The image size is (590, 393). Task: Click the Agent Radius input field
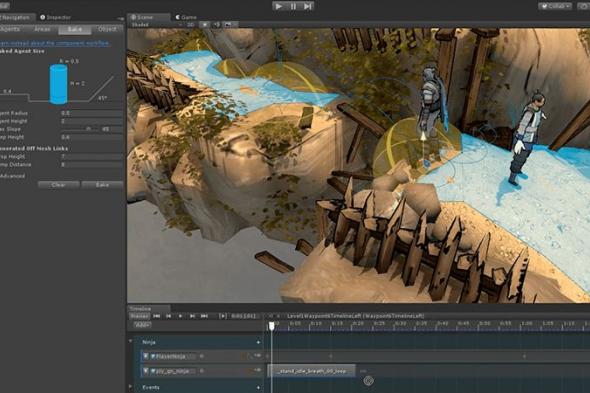[x=92, y=113]
